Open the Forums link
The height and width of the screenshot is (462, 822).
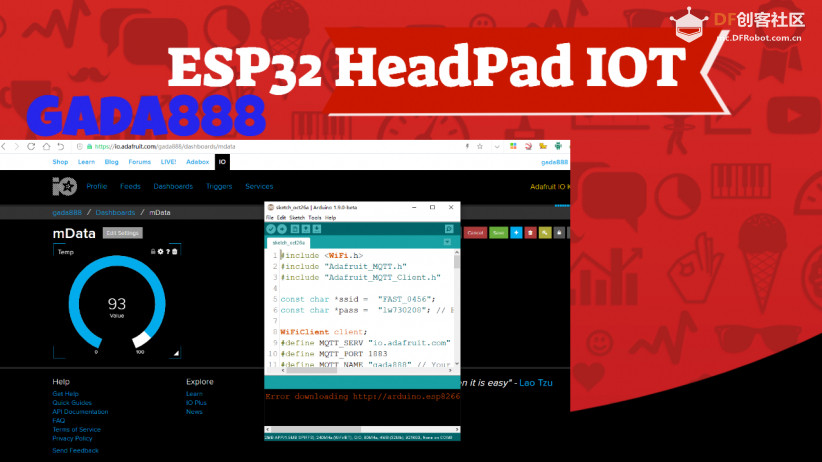139,162
